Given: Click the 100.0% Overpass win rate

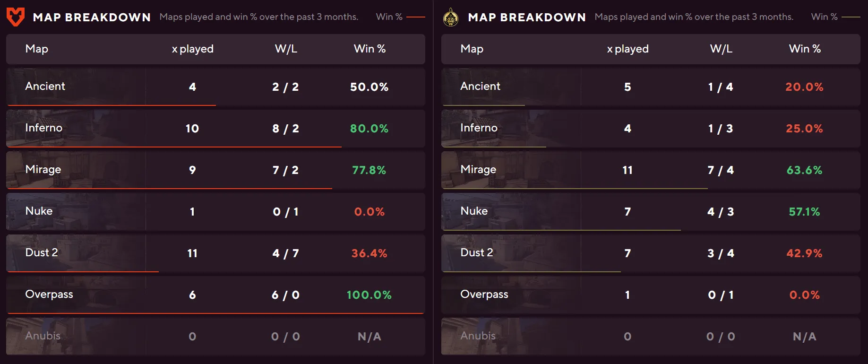Looking at the screenshot, I should [369, 295].
